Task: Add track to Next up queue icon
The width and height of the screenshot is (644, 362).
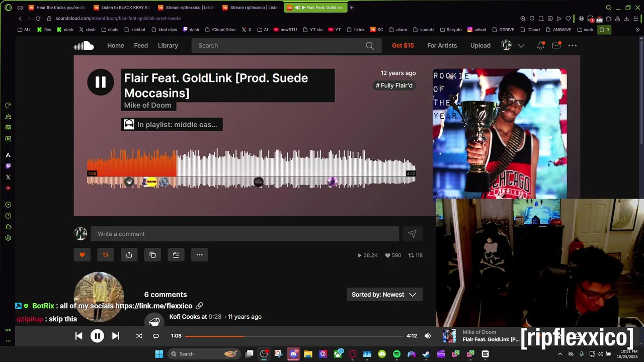Action: coord(176,255)
